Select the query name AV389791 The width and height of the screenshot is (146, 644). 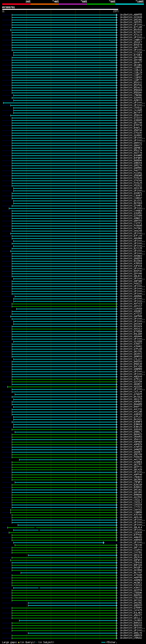pyautogui.click(x=8, y=8)
